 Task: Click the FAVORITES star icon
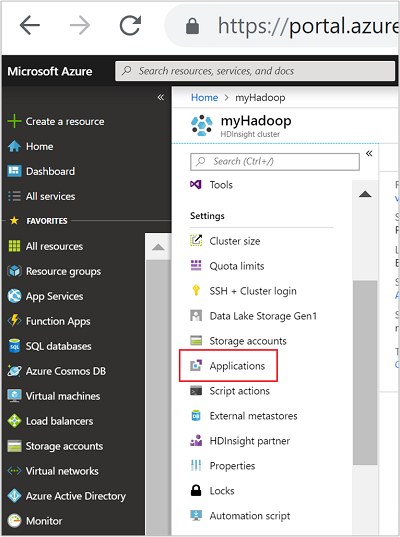point(14,221)
